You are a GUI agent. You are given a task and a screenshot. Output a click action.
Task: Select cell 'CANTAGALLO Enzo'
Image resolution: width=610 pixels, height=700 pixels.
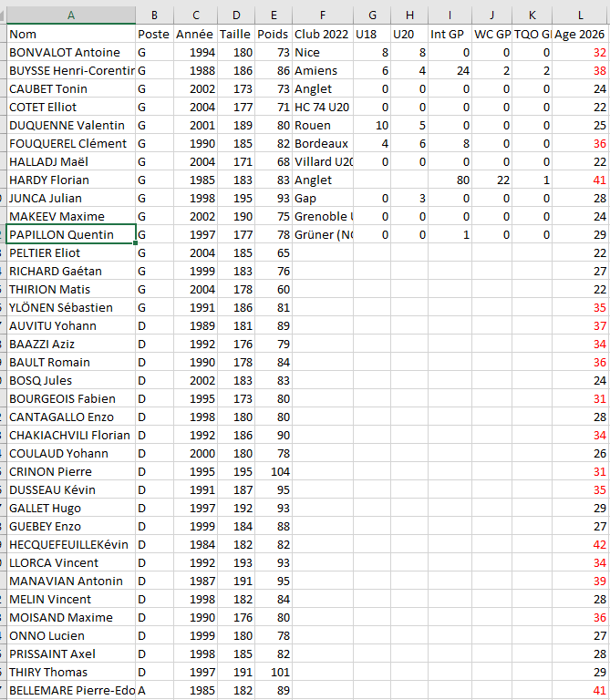point(71,417)
